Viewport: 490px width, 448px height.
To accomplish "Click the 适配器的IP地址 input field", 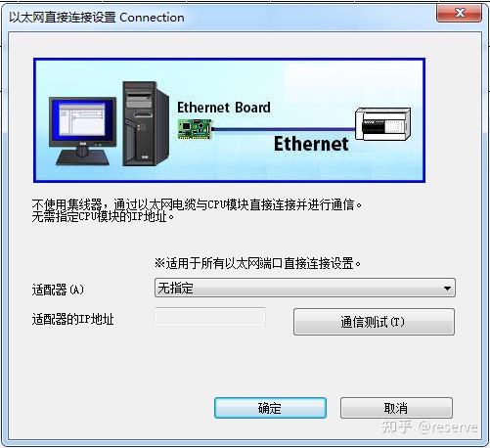I will click(210, 317).
